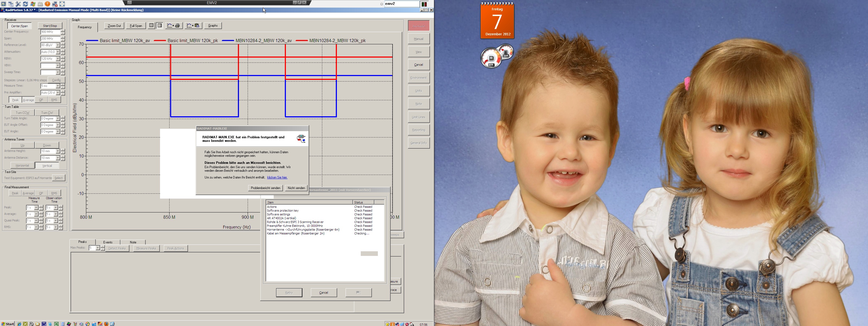The image size is (868, 326).
Task: Select Horizontal antenna polarization
Action: [22, 165]
